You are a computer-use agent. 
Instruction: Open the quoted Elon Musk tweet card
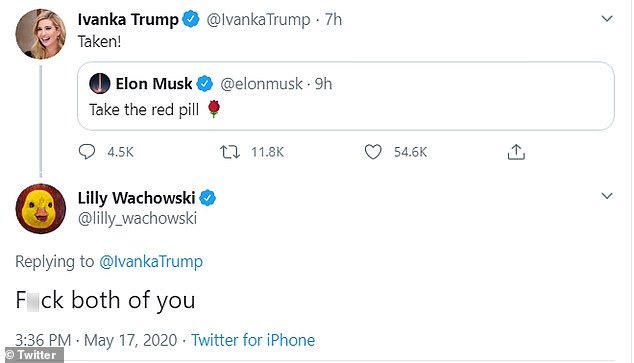346,96
